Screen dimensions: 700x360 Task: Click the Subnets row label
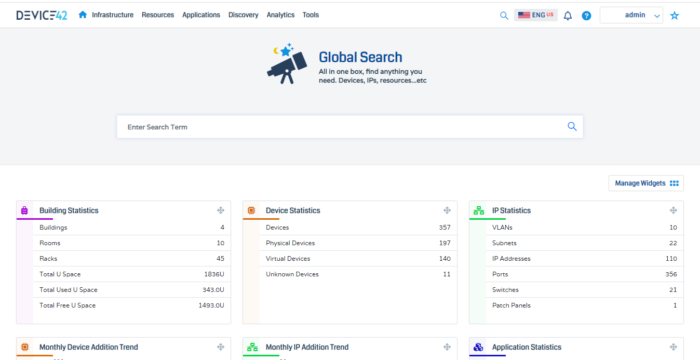click(504, 243)
